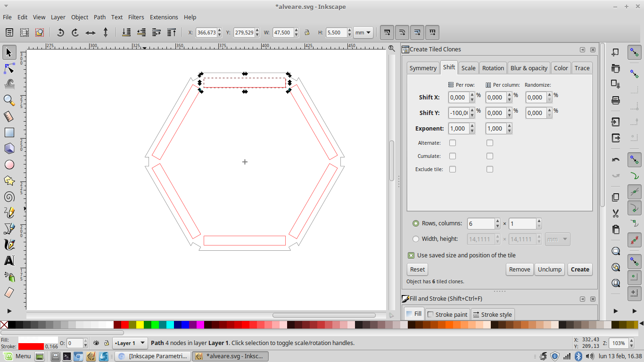Select the Selector arrow tool
The image size is (644, 362).
click(x=9, y=52)
